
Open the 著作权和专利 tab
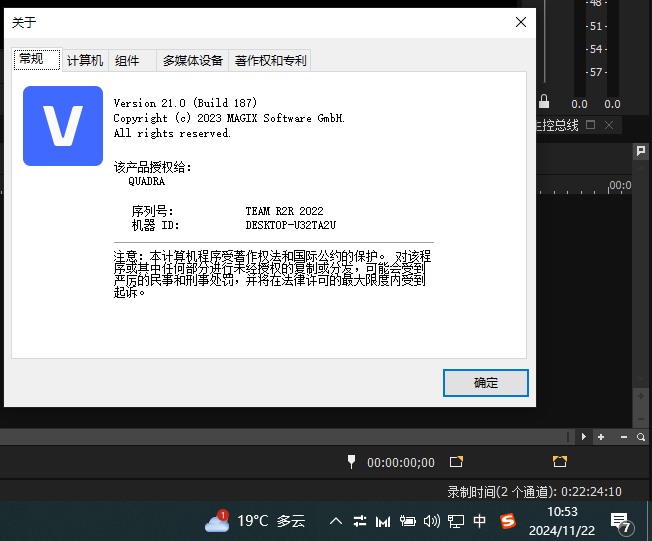pyautogui.click(x=270, y=61)
